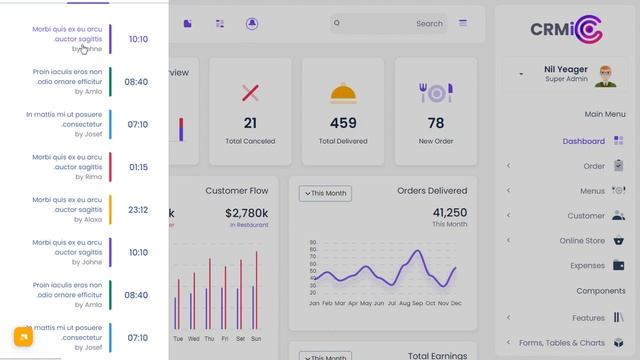Click the Order clipboard icon

[618, 165]
